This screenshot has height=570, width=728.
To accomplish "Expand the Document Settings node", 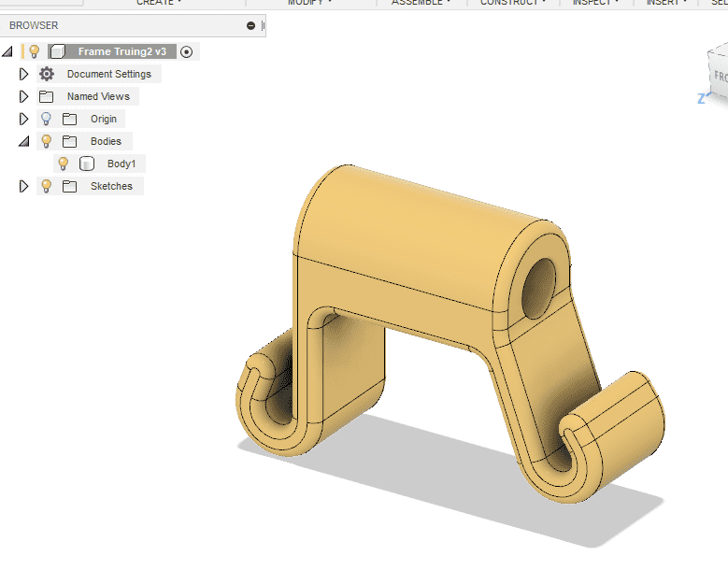I will pos(24,74).
